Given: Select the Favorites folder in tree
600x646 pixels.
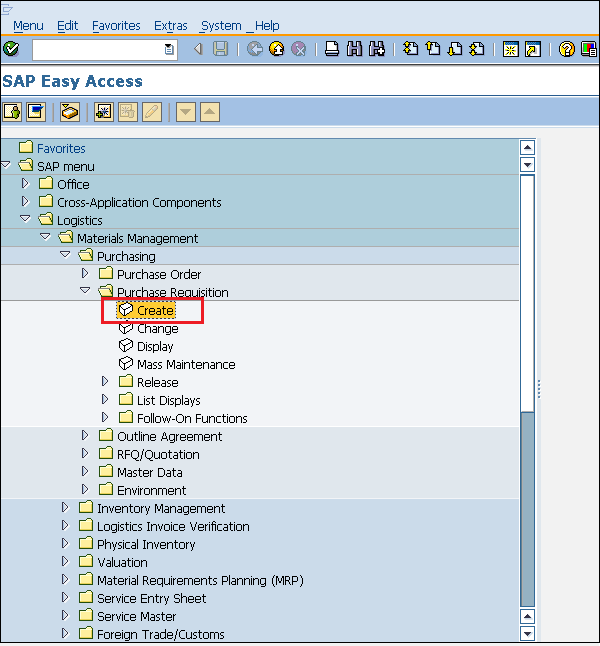Looking at the screenshot, I should [61, 148].
